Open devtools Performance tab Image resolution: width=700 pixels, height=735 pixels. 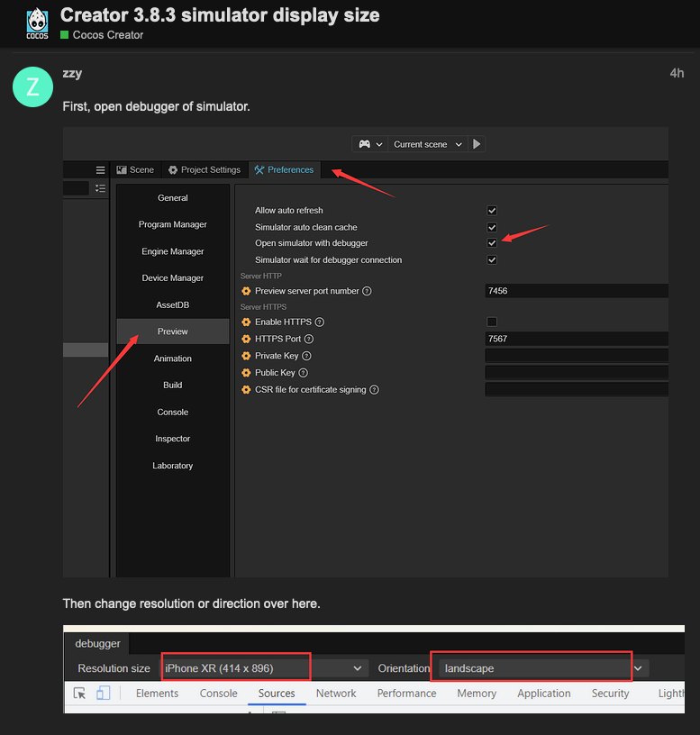(x=406, y=694)
